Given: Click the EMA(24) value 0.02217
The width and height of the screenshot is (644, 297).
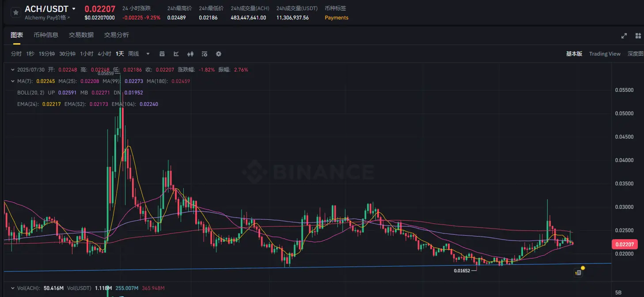Looking at the screenshot, I should [x=51, y=104].
